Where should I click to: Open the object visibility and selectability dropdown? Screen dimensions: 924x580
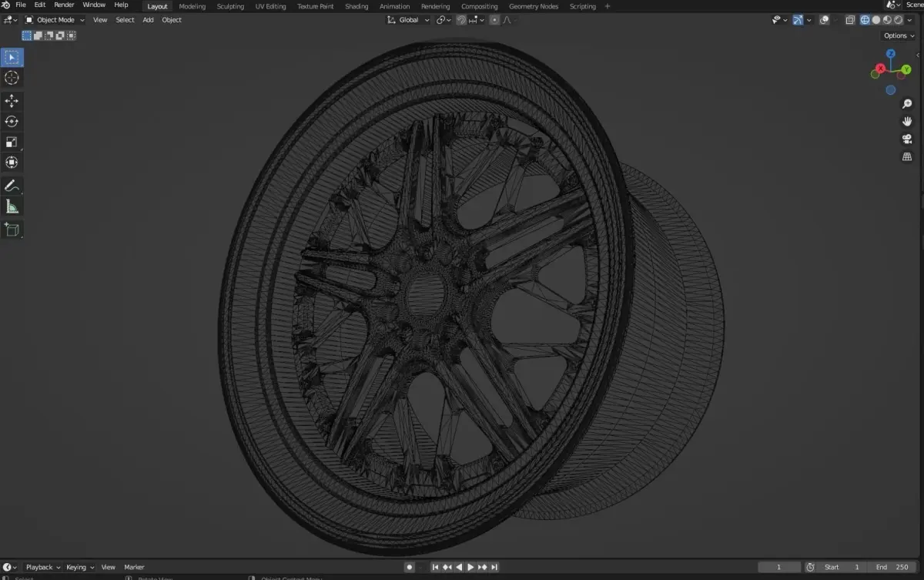pyautogui.click(x=780, y=20)
